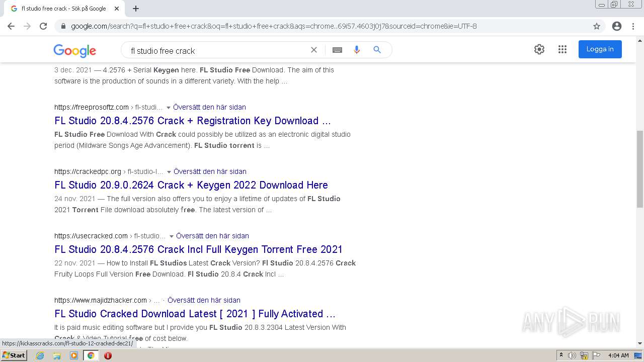644x362 pixels.
Task: Click the browser forward arrow
Action: [x=27, y=26]
